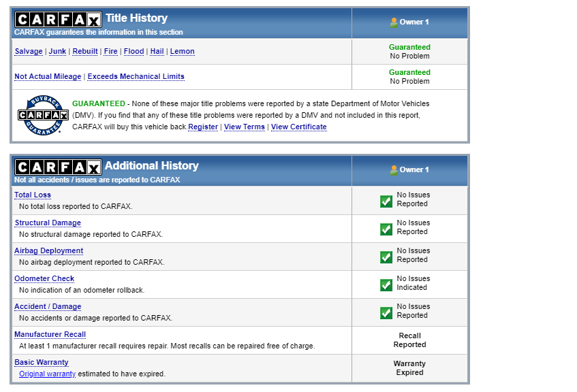Click the 'Recall Reported' status
The image size is (577, 392).
click(x=409, y=340)
